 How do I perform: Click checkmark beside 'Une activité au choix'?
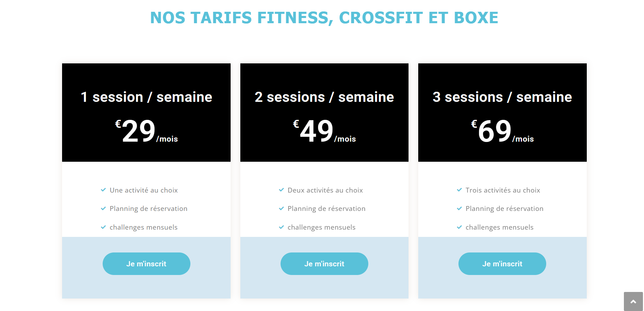(103, 190)
